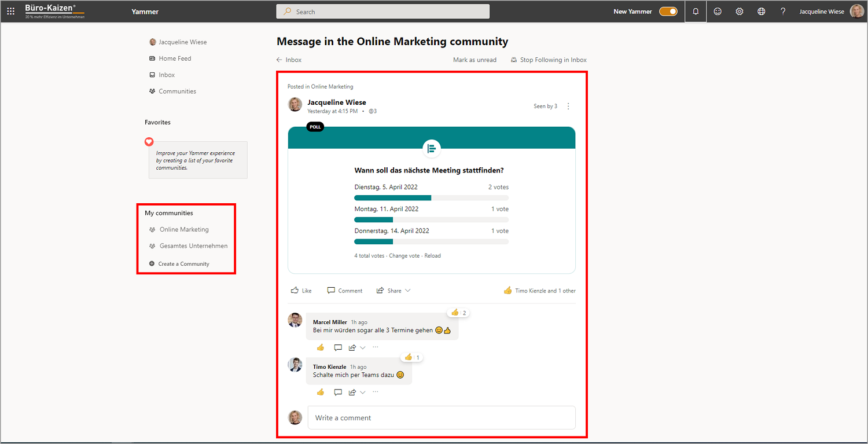Click into the Search box
The width and height of the screenshot is (868, 444).
point(383,12)
